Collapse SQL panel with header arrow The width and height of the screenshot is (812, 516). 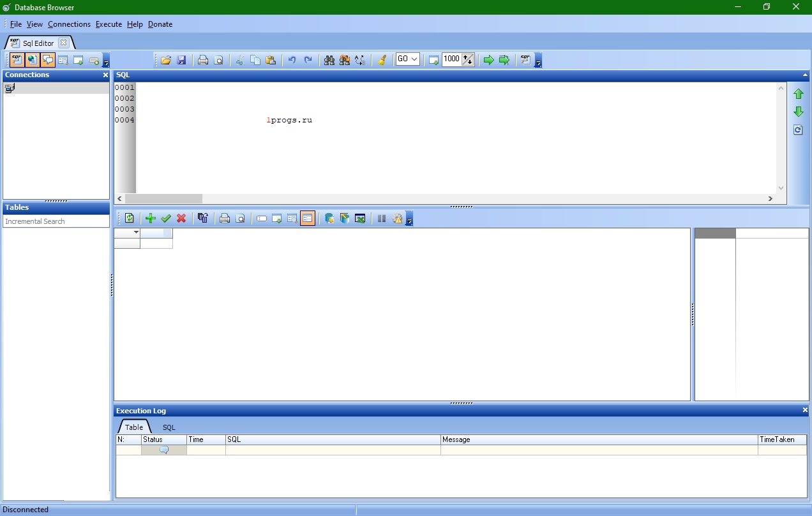pos(805,75)
